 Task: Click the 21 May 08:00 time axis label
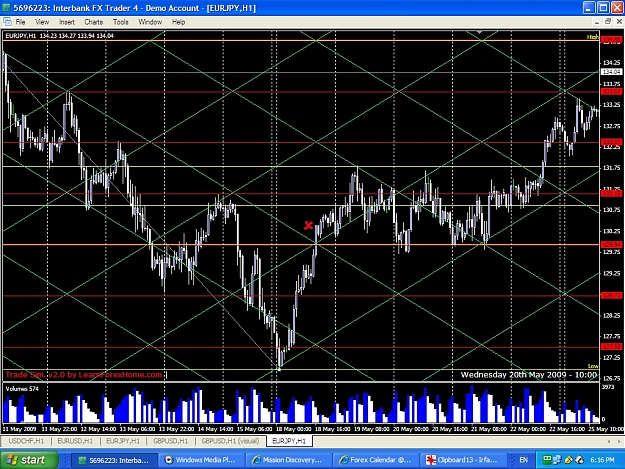pyautogui.click(x=489, y=429)
